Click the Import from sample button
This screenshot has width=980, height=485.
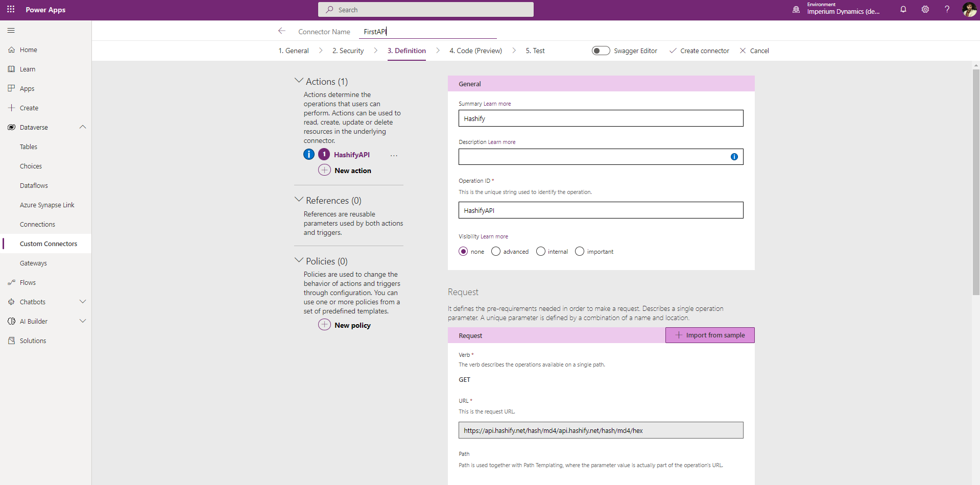710,335
